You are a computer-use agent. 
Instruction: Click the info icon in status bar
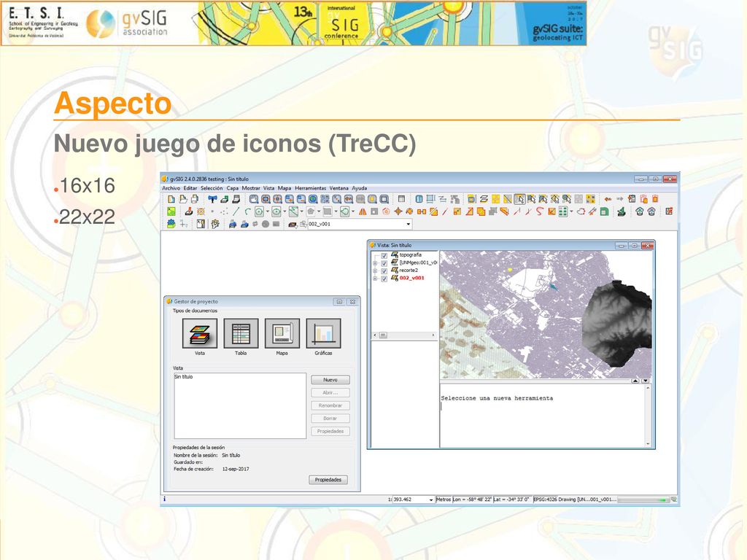[x=164, y=499]
